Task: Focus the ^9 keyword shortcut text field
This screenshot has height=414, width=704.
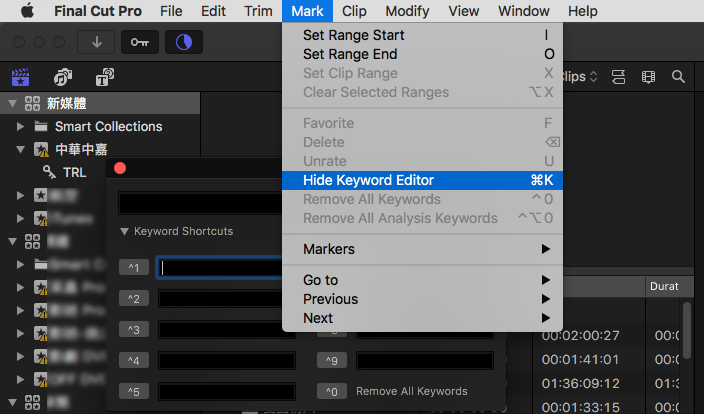Action: 425,361
